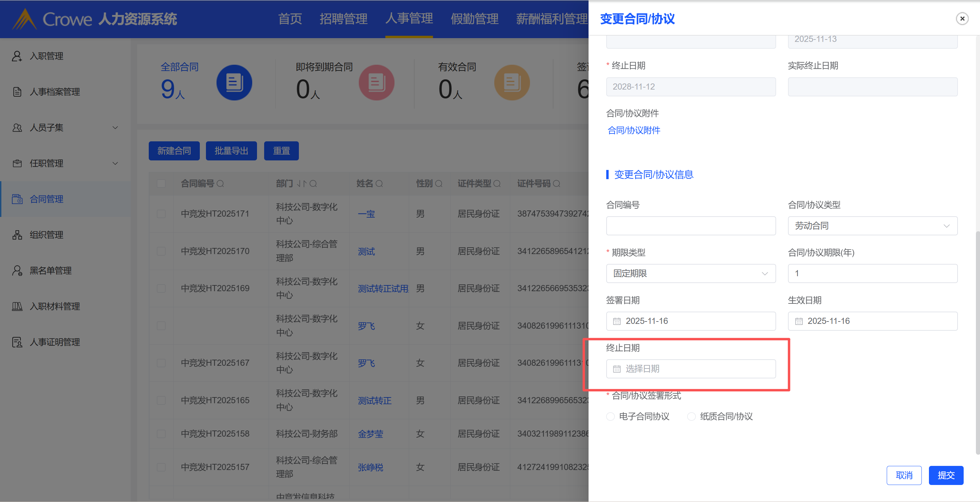
Task: Click search icon next to 合同编号 column
Action: (220, 184)
